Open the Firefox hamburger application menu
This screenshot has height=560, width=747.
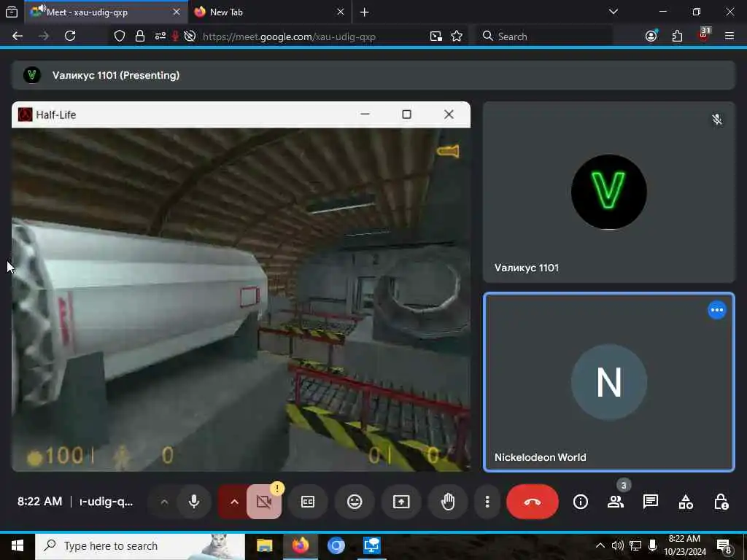729,36
